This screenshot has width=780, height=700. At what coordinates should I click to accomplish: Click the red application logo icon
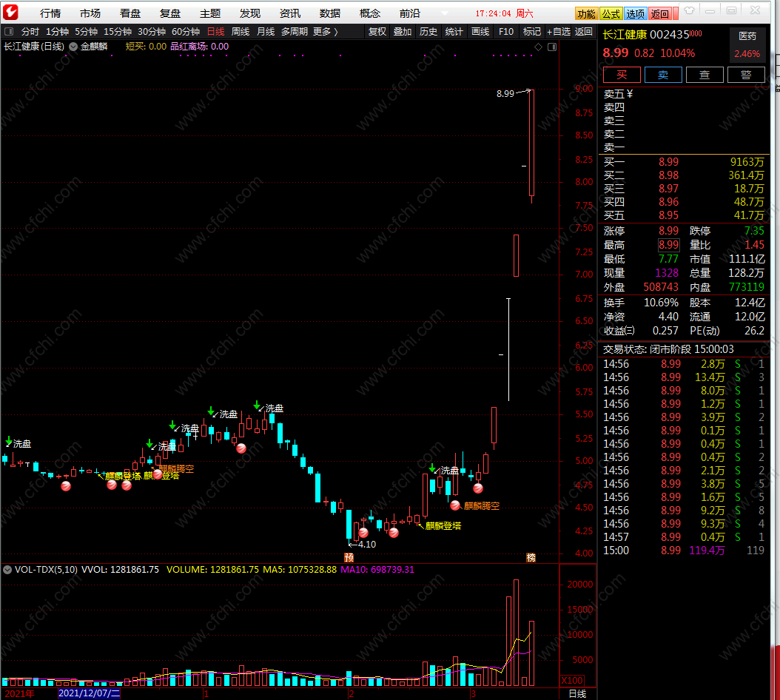[11, 12]
